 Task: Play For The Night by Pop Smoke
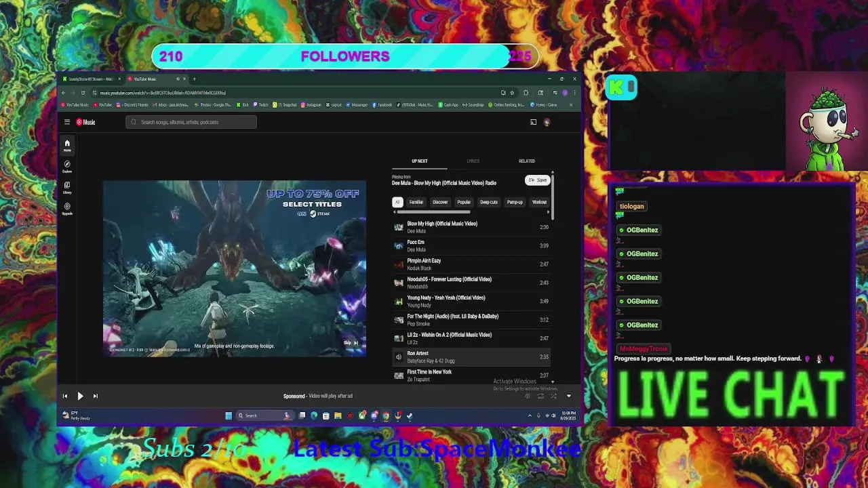coord(471,320)
